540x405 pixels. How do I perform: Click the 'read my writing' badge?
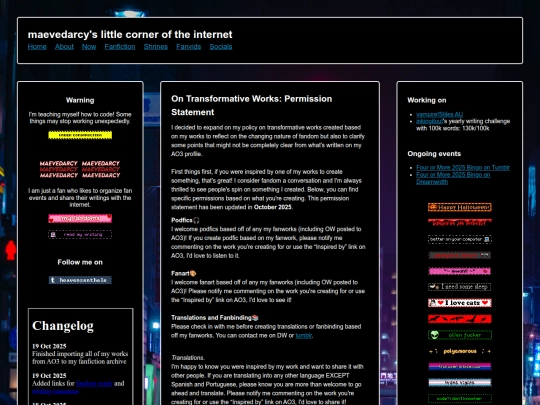80,235
